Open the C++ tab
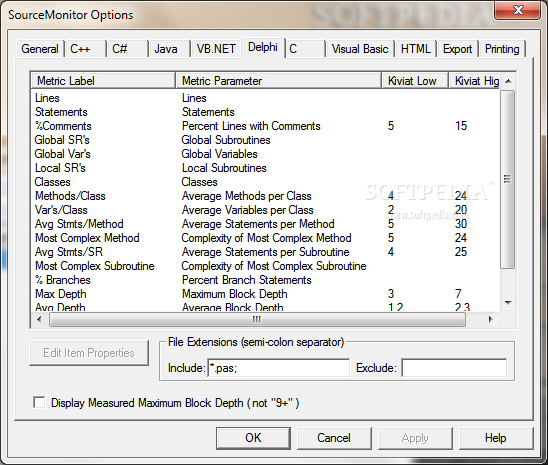548x465 pixels. pyautogui.click(x=86, y=49)
